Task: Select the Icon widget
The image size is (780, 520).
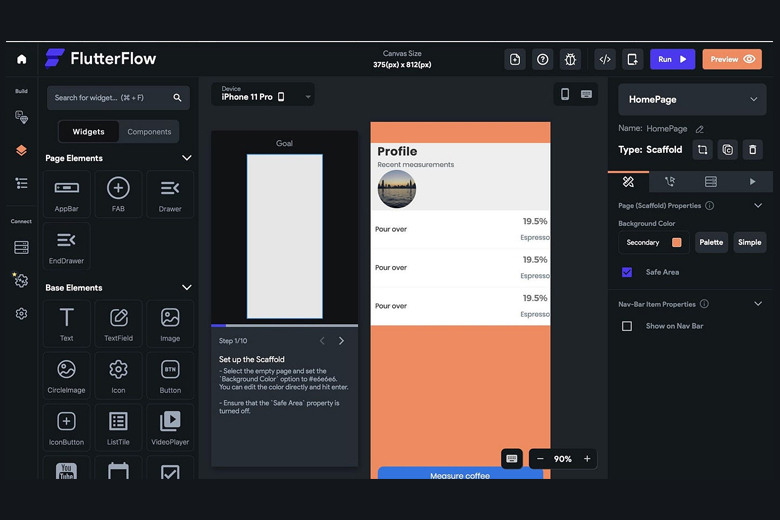Action: click(x=118, y=376)
